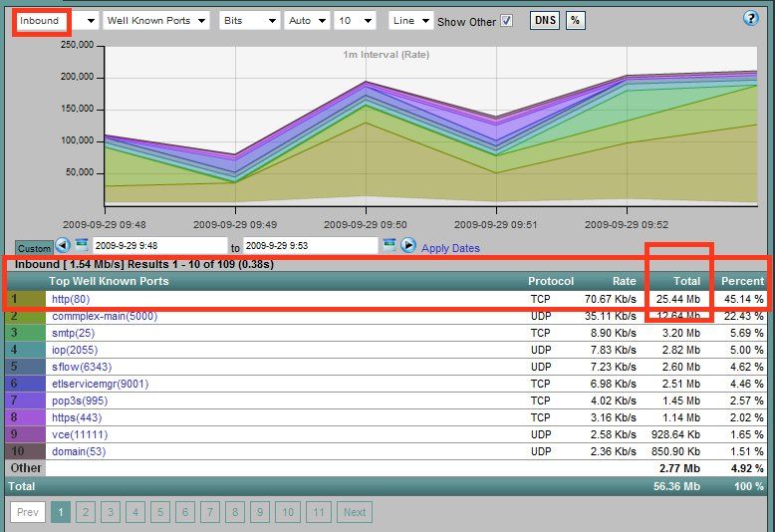Click the 22.43 % percent value
The image size is (775, 532).
coord(744,316)
